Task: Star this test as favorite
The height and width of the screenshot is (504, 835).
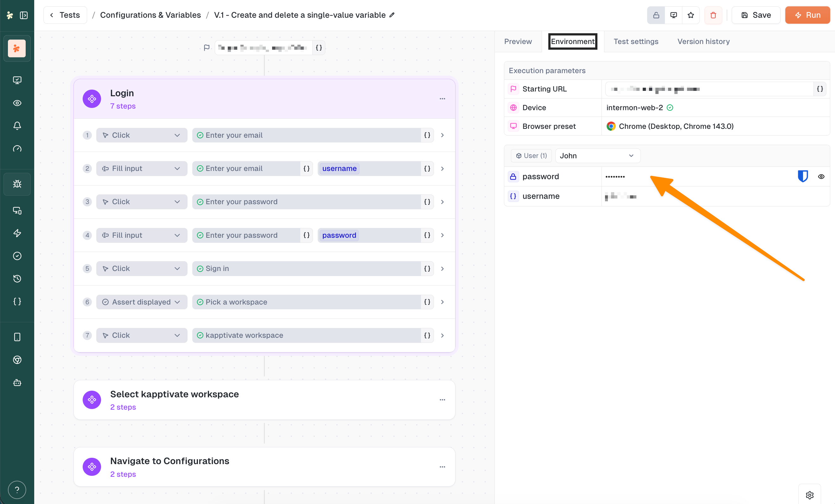Action: point(691,15)
